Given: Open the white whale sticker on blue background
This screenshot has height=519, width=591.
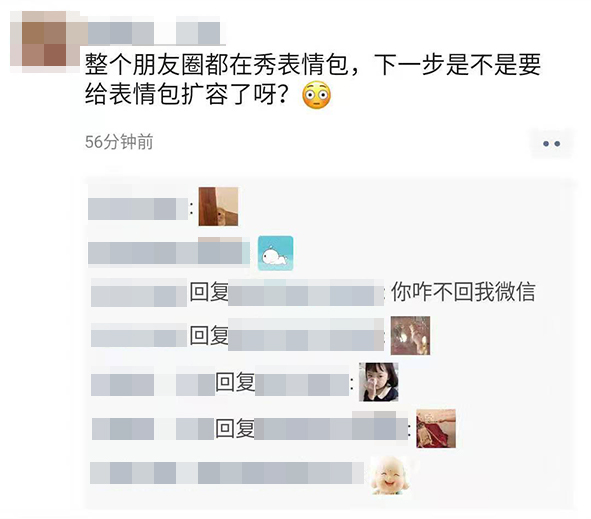Looking at the screenshot, I should (276, 253).
